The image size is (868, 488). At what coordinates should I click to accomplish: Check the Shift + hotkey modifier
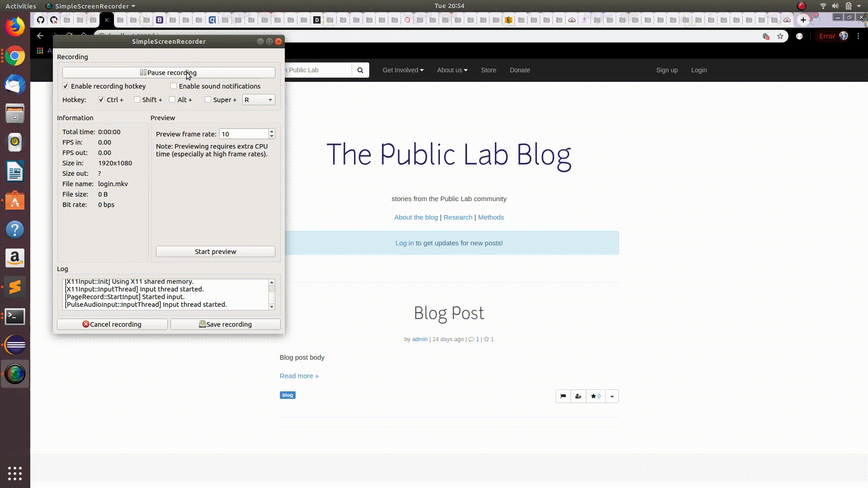pos(137,99)
